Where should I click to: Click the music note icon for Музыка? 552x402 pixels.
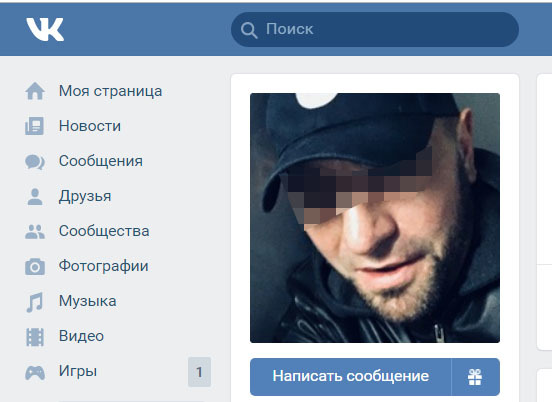point(34,302)
